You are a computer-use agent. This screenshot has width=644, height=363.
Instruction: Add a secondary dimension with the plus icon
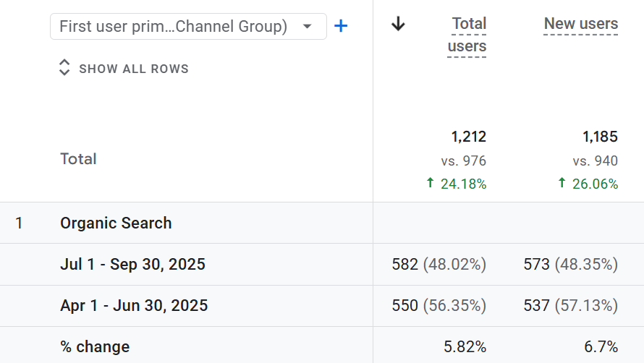point(341,27)
